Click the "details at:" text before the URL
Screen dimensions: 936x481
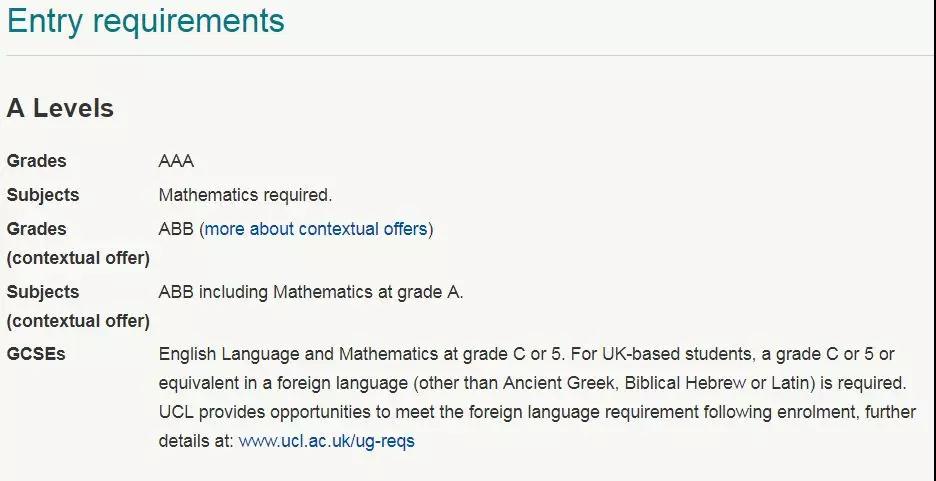click(x=196, y=442)
